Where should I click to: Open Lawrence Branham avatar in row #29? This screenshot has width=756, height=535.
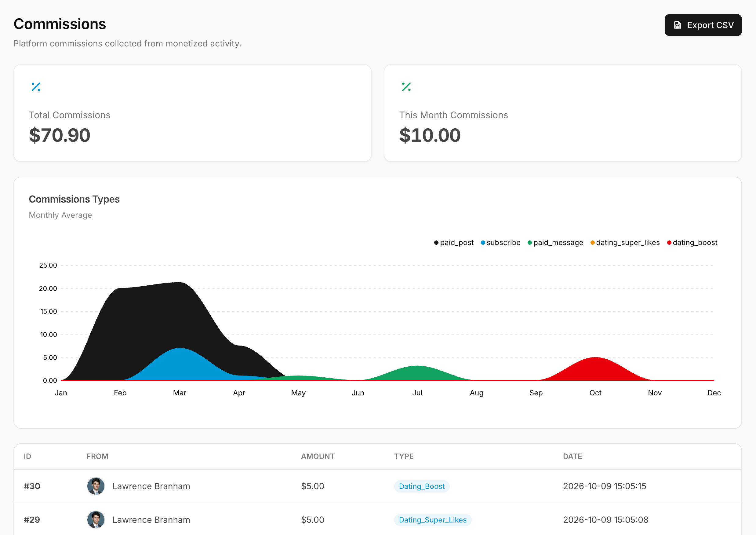96,519
